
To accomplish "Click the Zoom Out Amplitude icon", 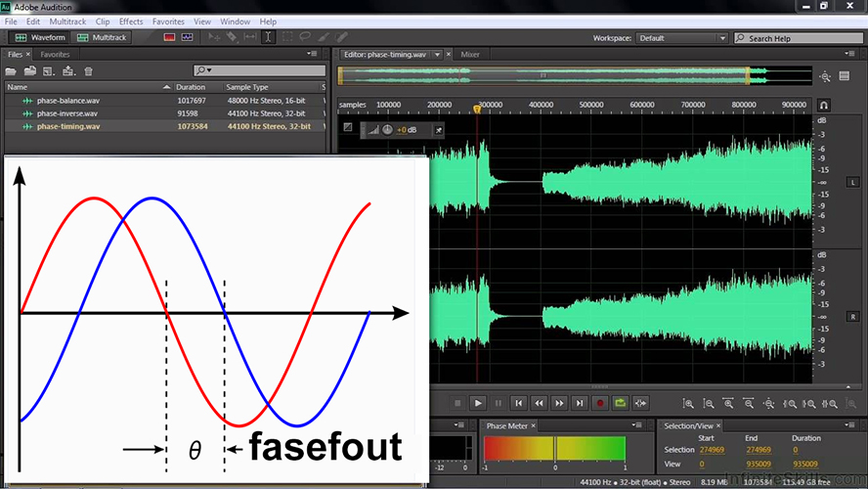I will tap(708, 404).
